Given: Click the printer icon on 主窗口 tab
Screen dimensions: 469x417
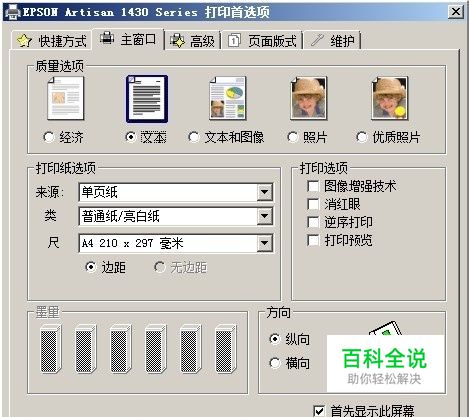Looking at the screenshot, I should click(x=107, y=39).
